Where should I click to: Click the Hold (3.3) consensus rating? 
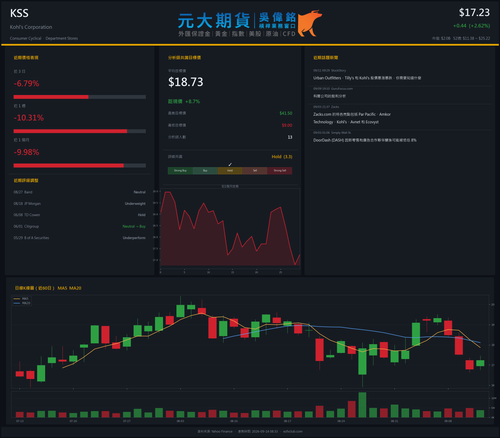click(x=282, y=157)
